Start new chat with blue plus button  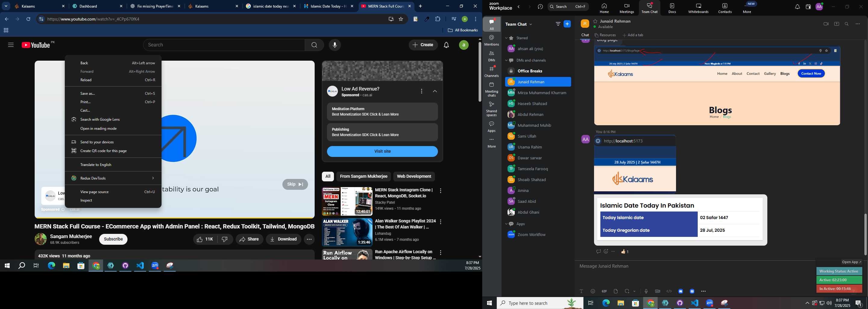[568, 24]
